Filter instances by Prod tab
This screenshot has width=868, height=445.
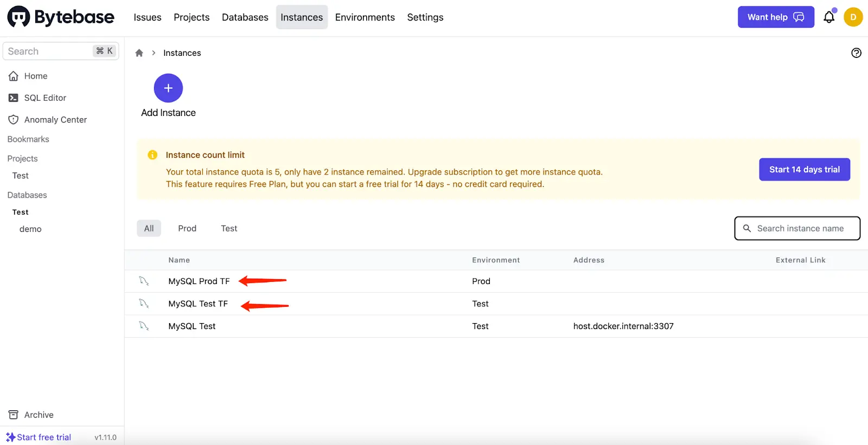187,228
